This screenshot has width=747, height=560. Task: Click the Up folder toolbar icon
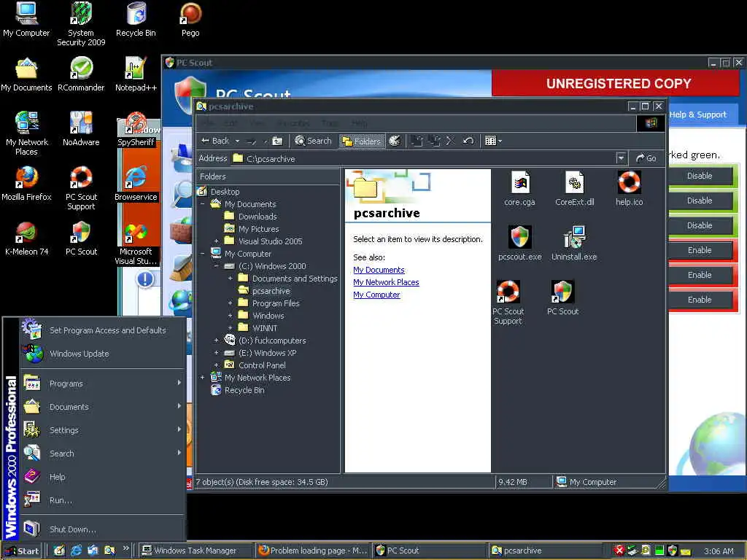tap(277, 141)
